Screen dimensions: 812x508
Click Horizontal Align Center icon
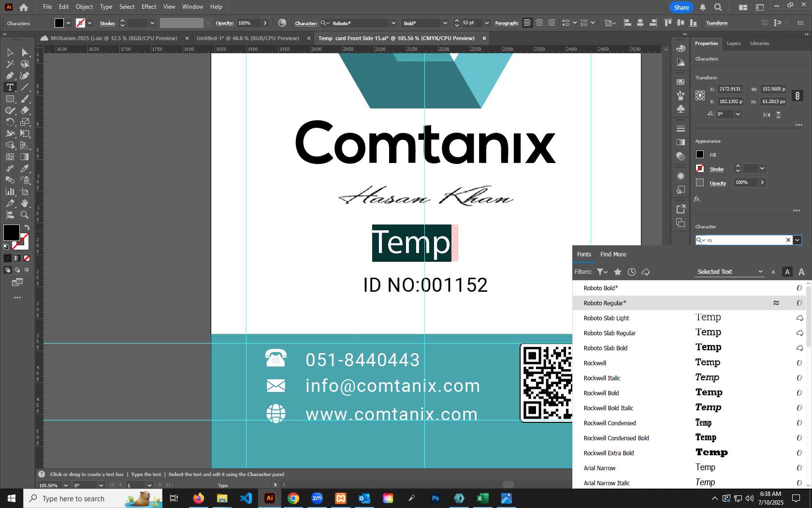coord(640,23)
